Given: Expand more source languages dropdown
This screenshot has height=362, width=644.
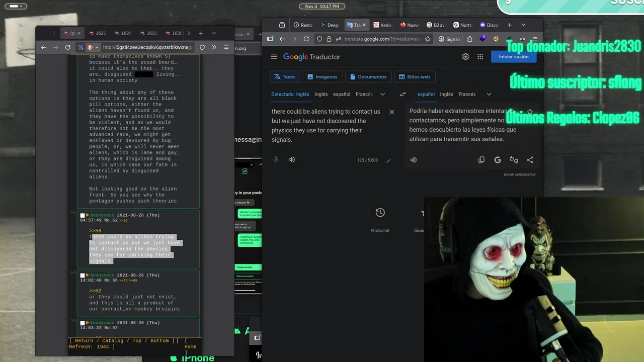Looking at the screenshot, I should coord(382,94).
